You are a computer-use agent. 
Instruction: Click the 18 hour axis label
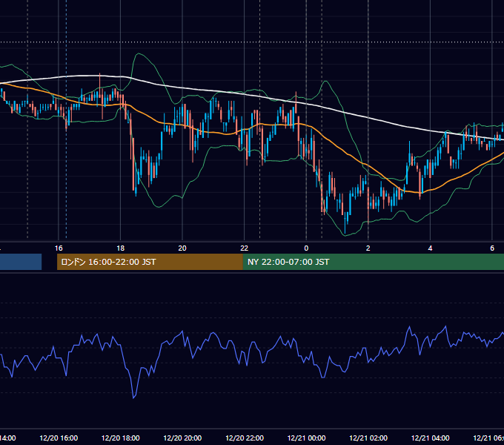121,248
